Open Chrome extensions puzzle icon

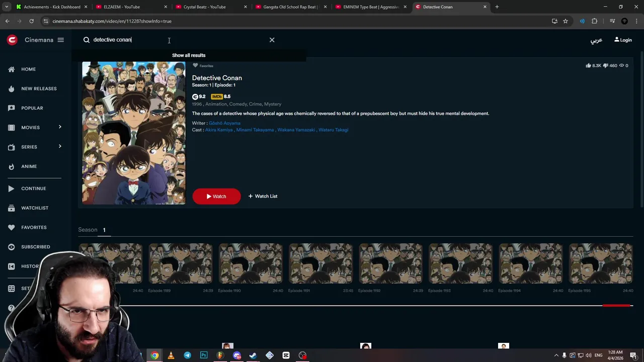click(595, 21)
